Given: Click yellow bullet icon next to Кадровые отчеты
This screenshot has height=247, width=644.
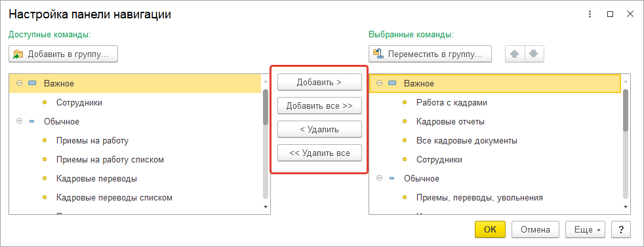Looking at the screenshot, I should click(405, 122).
